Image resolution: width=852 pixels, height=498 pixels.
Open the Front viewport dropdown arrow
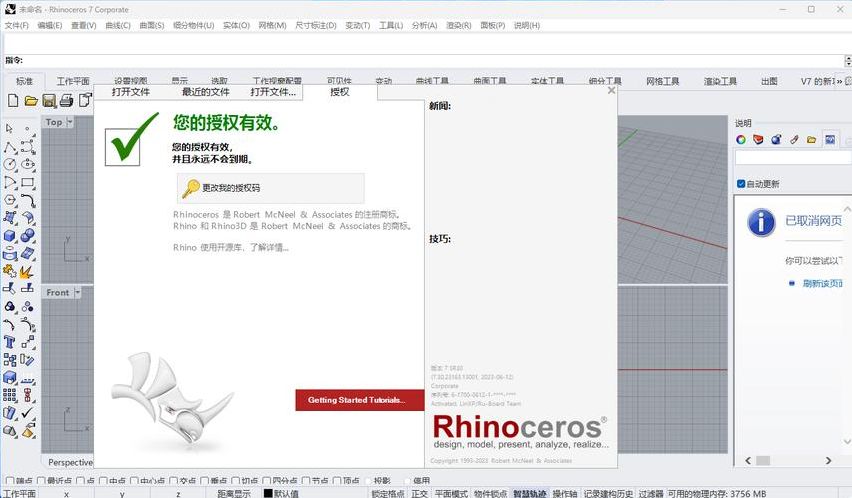pos(77,293)
